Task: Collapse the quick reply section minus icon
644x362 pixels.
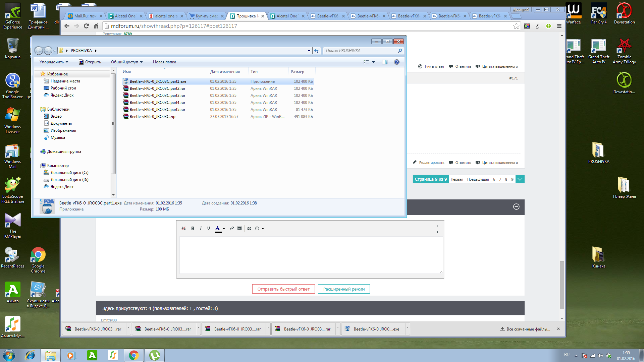Action: [516, 207]
